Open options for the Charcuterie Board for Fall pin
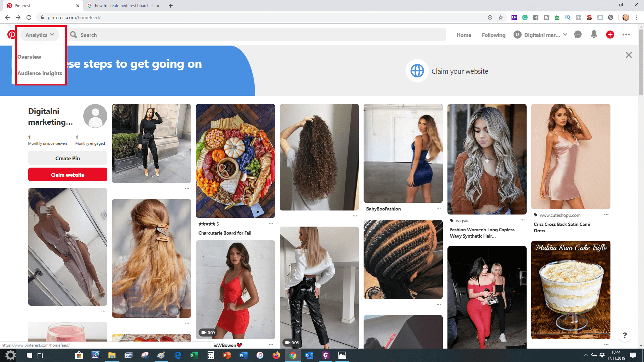Image resolution: width=644 pixels, height=362 pixels. click(271, 223)
